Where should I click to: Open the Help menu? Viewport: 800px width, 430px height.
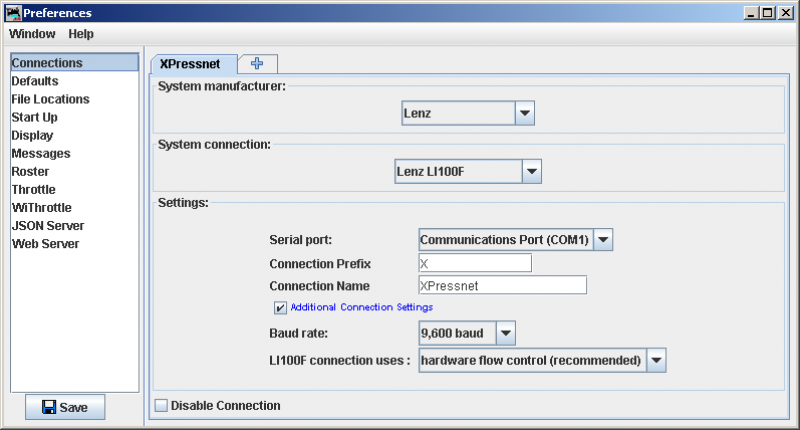click(81, 34)
